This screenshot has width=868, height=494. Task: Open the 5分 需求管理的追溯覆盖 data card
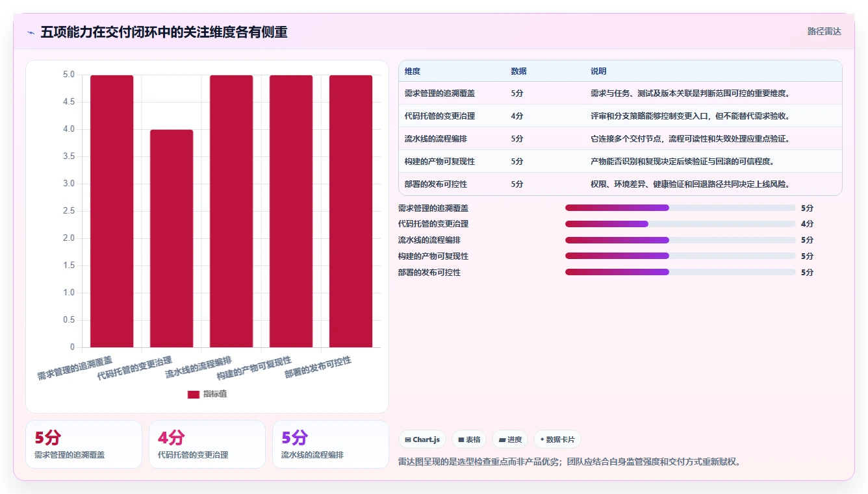coord(84,444)
